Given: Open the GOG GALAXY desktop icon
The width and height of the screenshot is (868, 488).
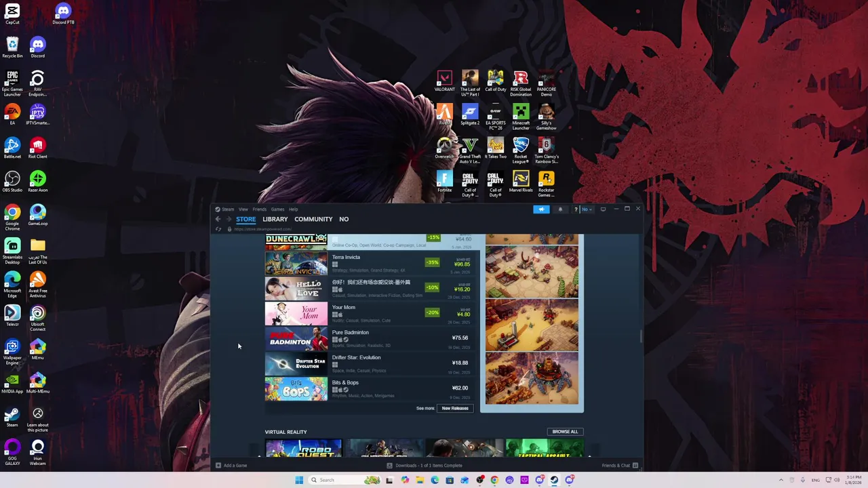Looking at the screenshot, I should tap(12, 452).
